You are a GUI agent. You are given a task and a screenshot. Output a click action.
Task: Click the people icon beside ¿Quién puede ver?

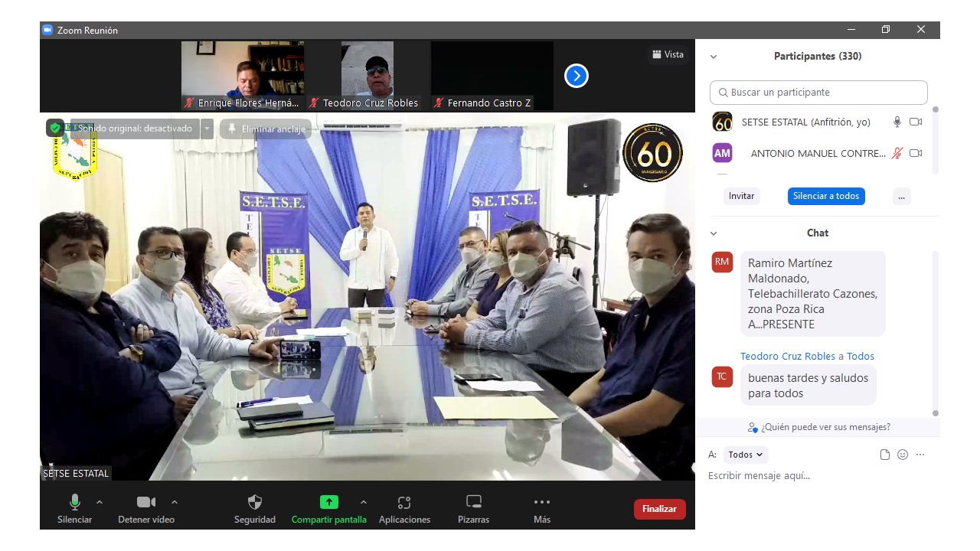pos(753,427)
